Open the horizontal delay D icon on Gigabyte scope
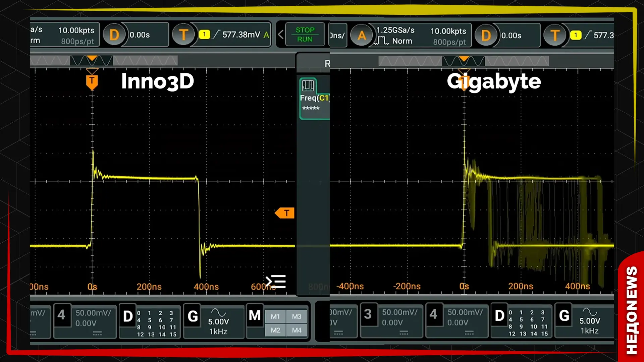 click(486, 35)
